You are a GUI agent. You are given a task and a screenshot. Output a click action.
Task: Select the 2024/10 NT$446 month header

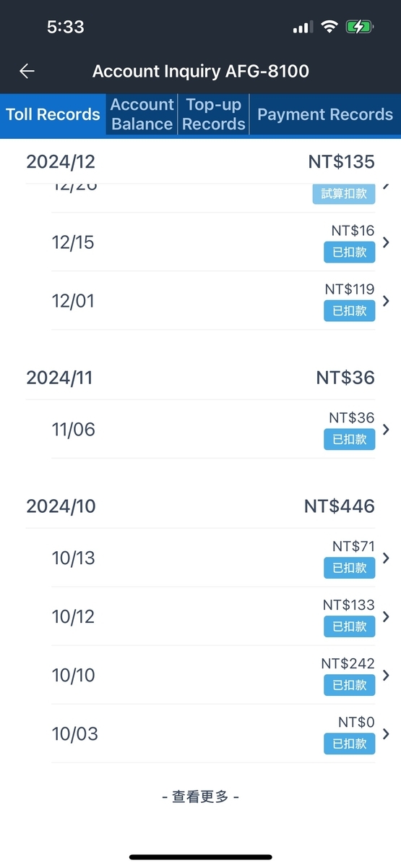(200, 506)
